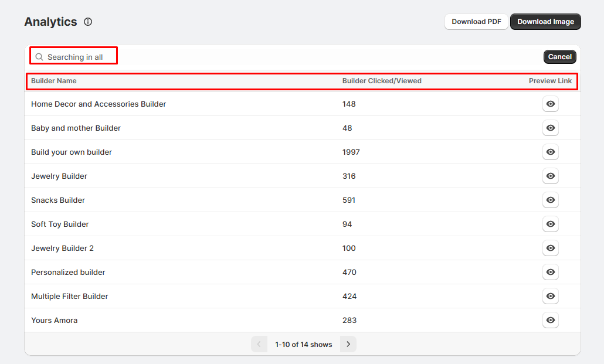Viewport: 604px width, 364px height.
Task: Focus the 'Searching in all' field
Action: coord(79,57)
